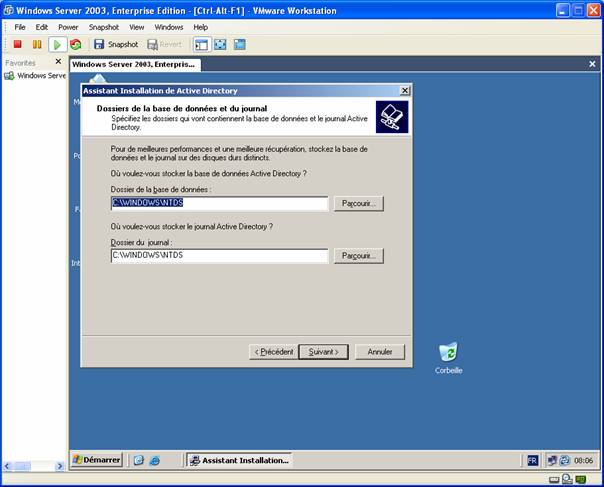This screenshot has height=487, width=604.
Task: Click Parcourir next to database folder
Action: (x=359, y=203)
